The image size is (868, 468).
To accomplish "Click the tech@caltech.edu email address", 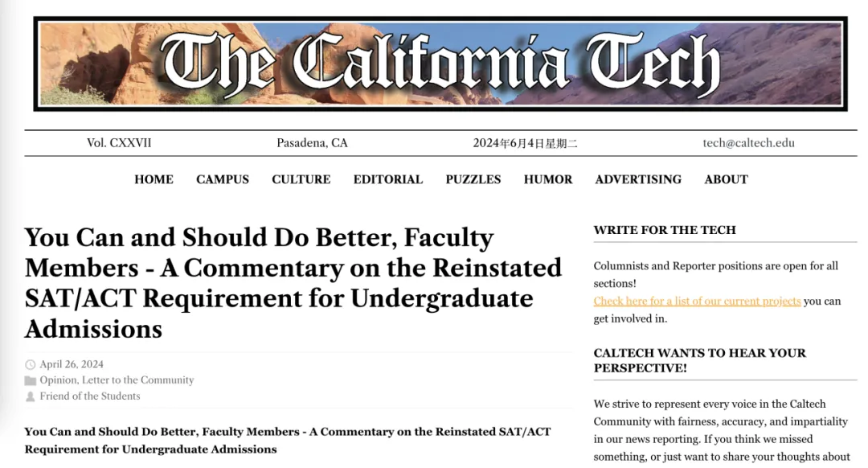I will coord(748,143).
